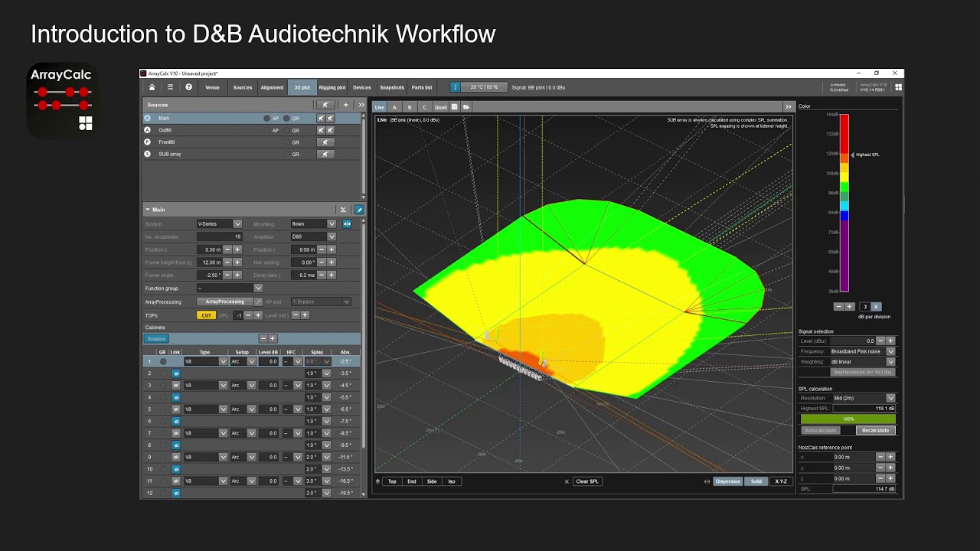Click the rotate arrows icon left of Dispersion
This screenshot has width=980, height=551.
pyautogui.click(x=707, y=481)
